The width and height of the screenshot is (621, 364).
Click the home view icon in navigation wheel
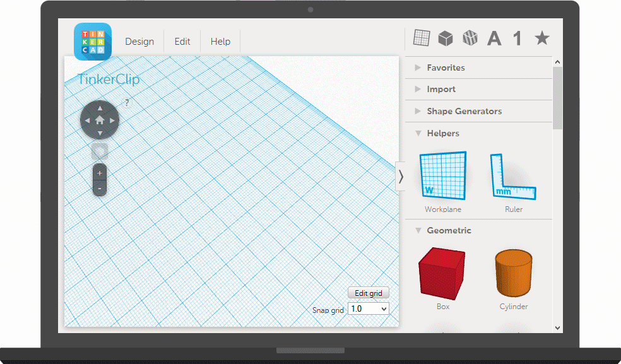(x=99, y=119)
